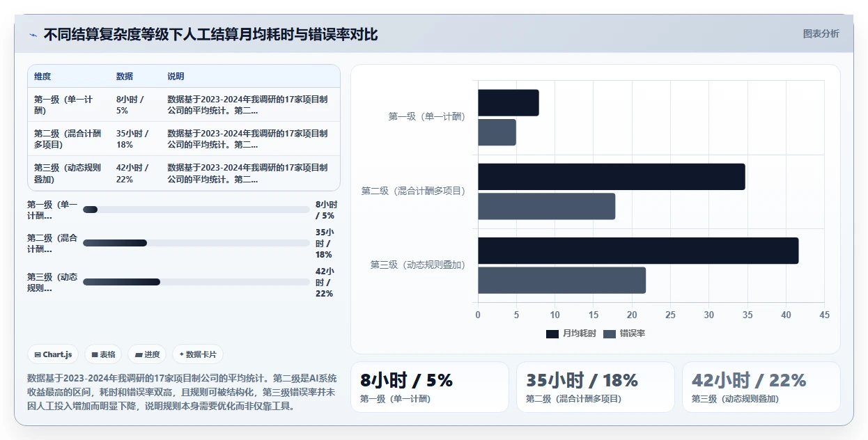The width and height of the screenshot is (868, 440).
Task: Toggle the 月均耗时 legend swatch
Action: [552, 334]
